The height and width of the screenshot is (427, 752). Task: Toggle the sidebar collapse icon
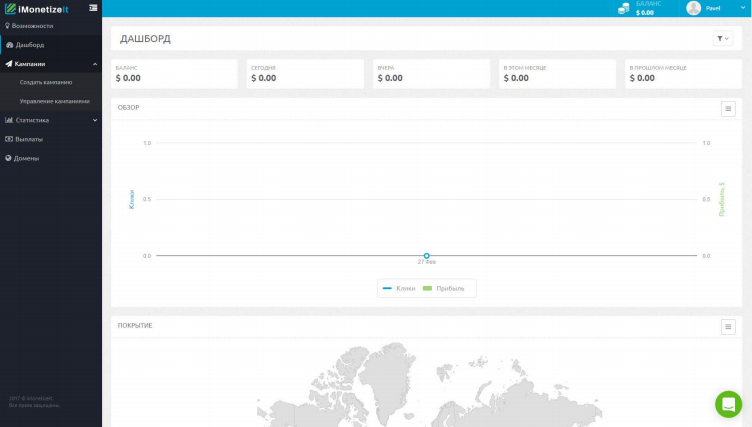(x=93, y=8)
